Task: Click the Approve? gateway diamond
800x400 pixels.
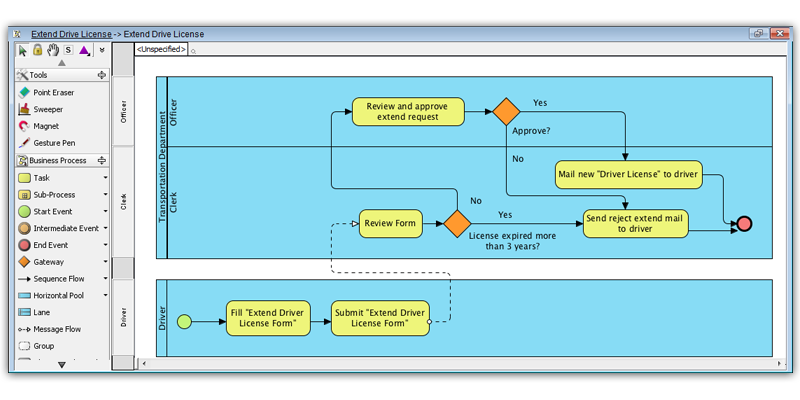Action: 506,111
